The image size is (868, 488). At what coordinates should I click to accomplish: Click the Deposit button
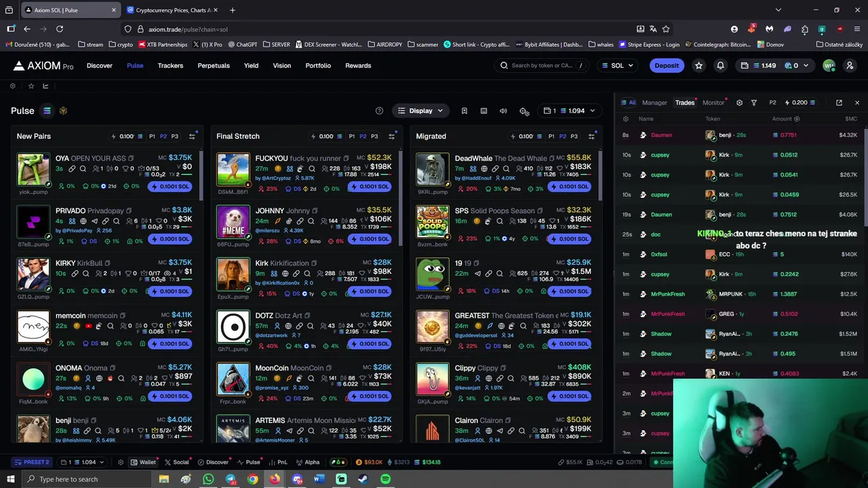click(x=667, y=66)
